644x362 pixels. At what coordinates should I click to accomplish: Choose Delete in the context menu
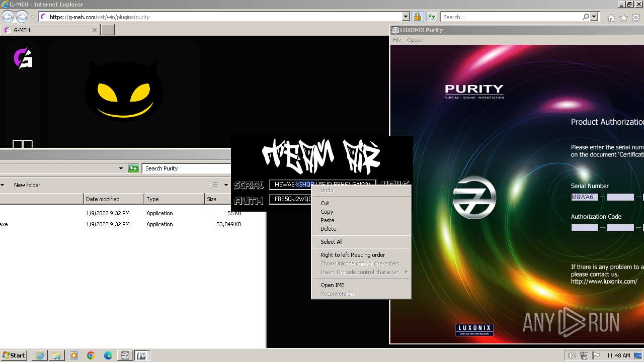point(361,229)
